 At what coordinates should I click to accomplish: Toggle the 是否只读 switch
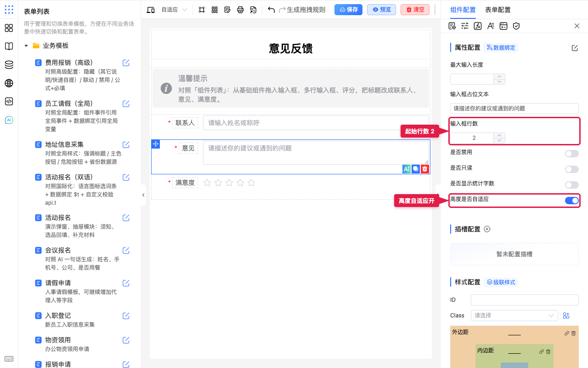[x=572, y=169]
